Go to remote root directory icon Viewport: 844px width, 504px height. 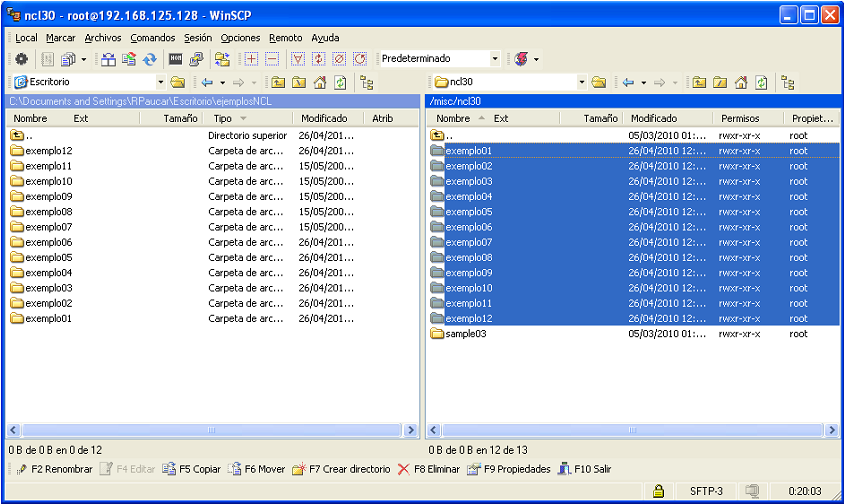[x=720, y=82]
